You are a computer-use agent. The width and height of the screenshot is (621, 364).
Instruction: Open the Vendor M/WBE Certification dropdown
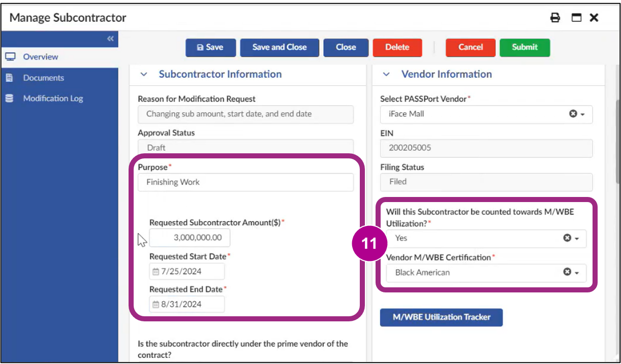[577, 273]
